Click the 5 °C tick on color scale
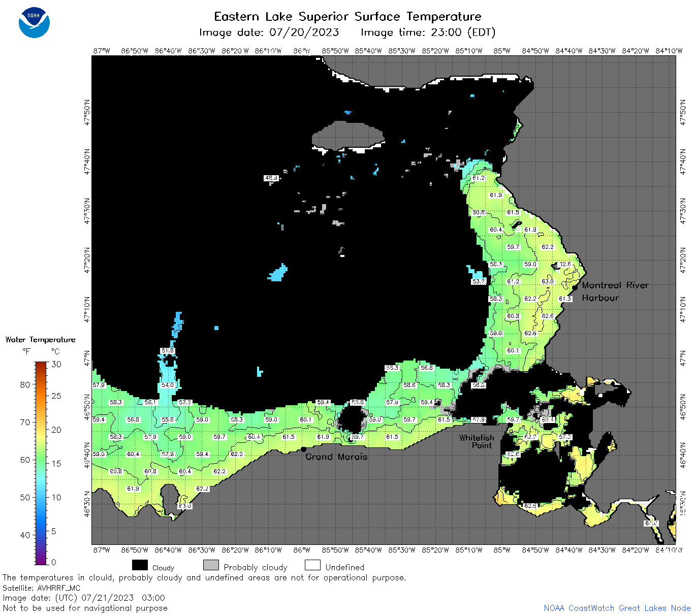The height and width of the screenshot is (616, 696). click(54, 531)
